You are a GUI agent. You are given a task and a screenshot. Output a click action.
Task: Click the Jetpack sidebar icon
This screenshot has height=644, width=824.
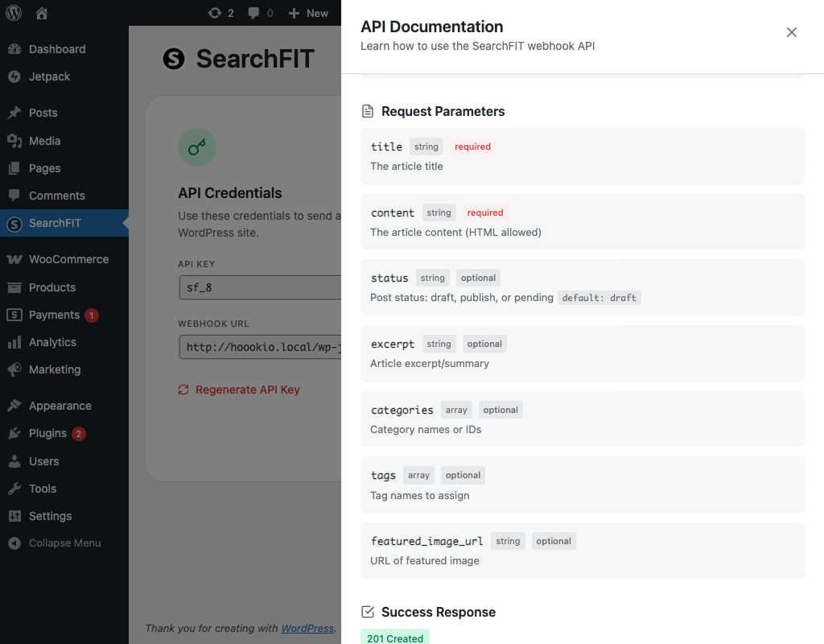coord(14,76)
